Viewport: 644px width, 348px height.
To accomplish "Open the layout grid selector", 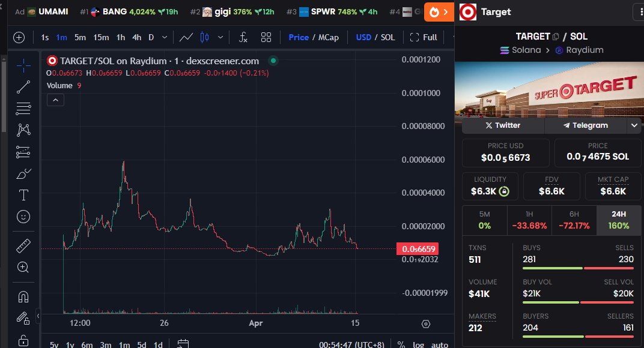I will 266,37.
